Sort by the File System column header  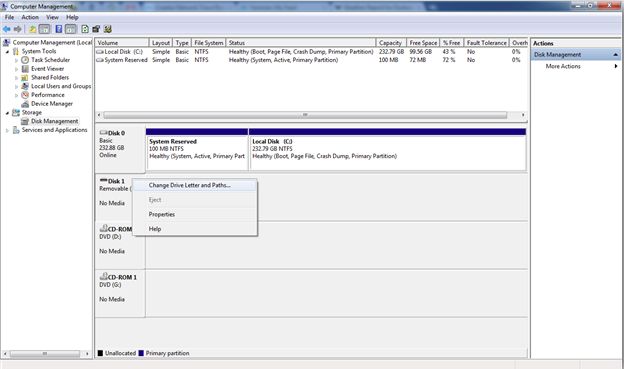point(209,43)
